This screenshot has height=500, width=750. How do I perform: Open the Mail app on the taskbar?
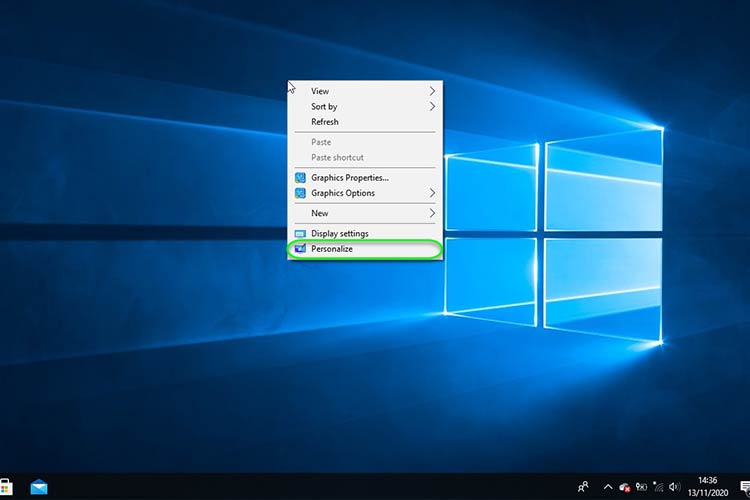pos(39,487)
